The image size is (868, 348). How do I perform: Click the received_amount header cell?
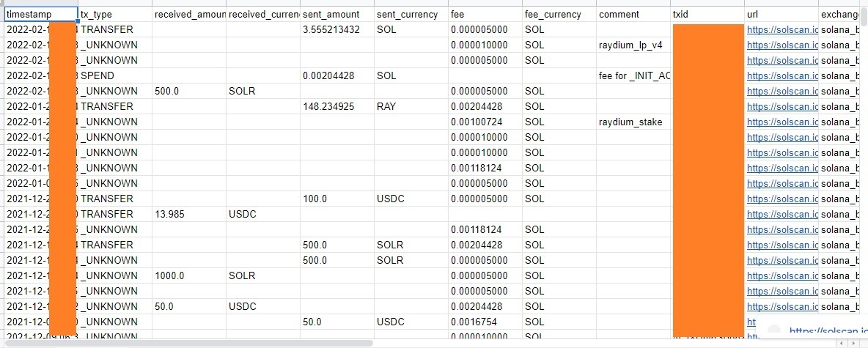[x=189, y=15]
